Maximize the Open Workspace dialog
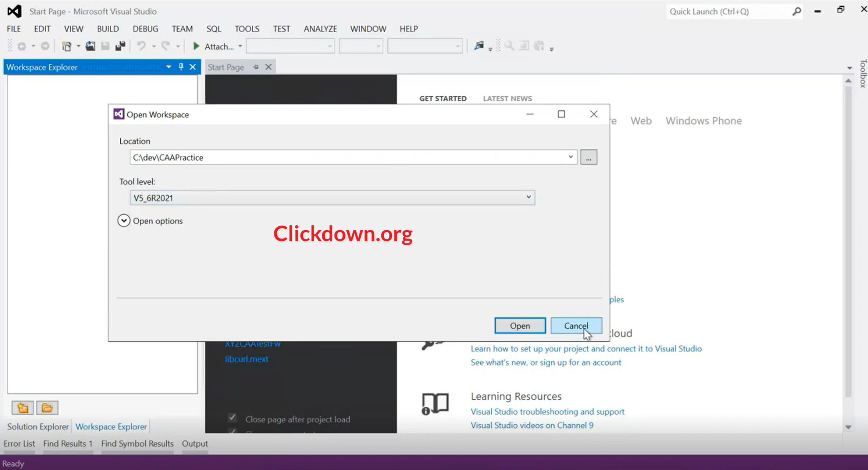The image size is (868, 470). click(x=561, y=114)
